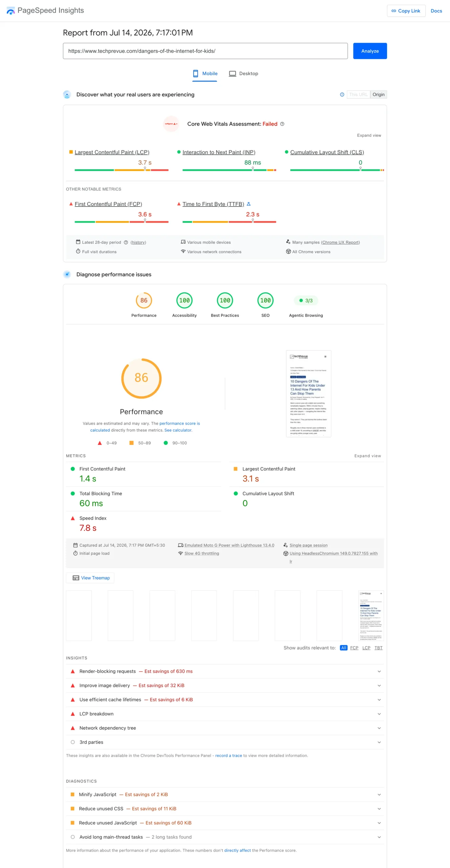Image resolution: width=450 pixels, height=868 pixels.
Task: Open Largest Contentful Paint (LCP) link
Action: point(112,153)
